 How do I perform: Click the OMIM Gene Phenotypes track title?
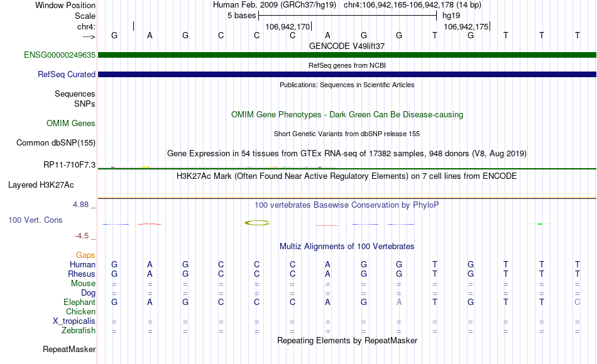pyautogui.click(x=347, y=114)
